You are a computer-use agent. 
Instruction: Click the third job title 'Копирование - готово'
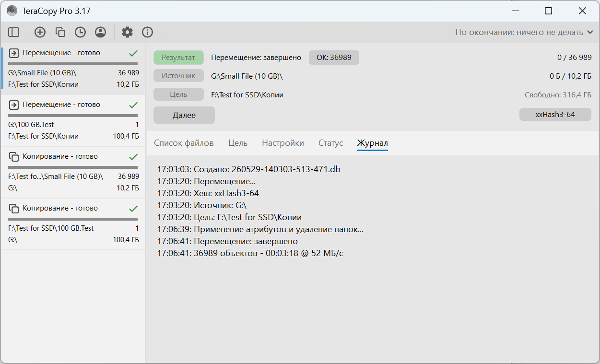click(x=60, y=156)
